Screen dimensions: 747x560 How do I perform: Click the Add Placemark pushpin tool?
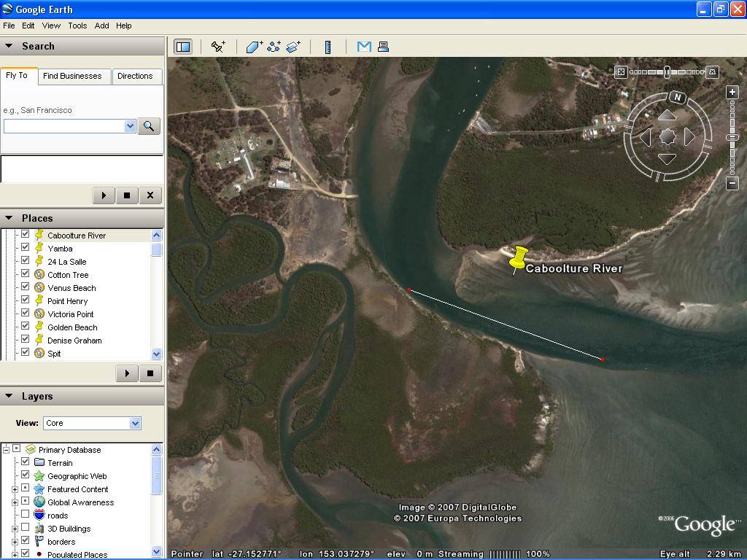tap(218, 47)
